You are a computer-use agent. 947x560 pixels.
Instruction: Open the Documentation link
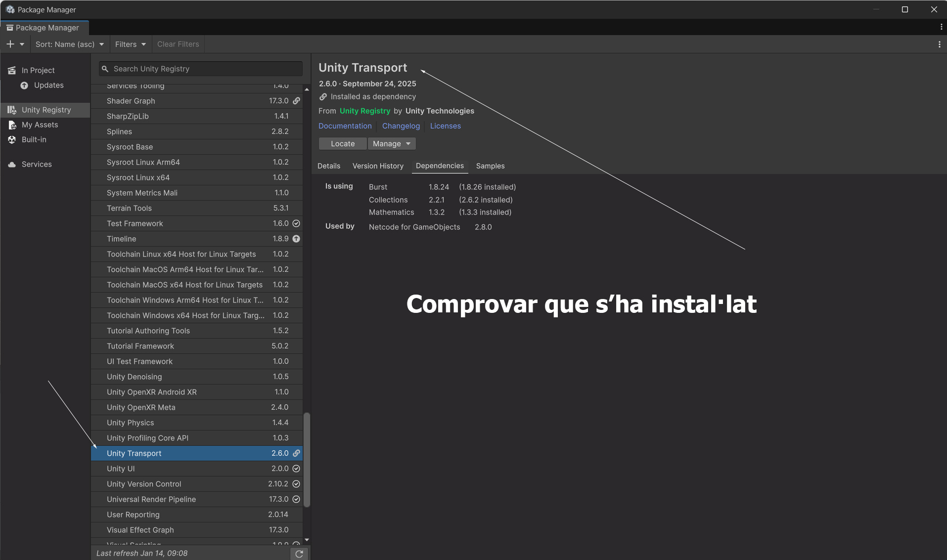[345, 126]
